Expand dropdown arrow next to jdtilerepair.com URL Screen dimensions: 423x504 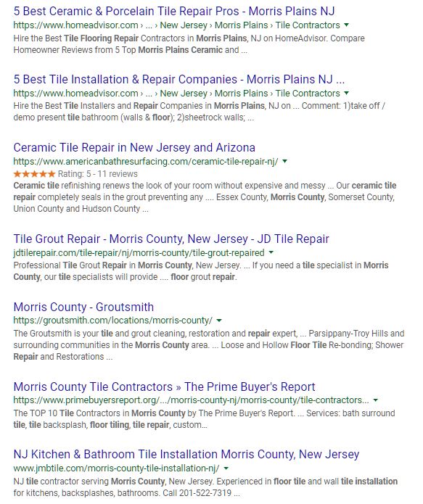(271, 252)
